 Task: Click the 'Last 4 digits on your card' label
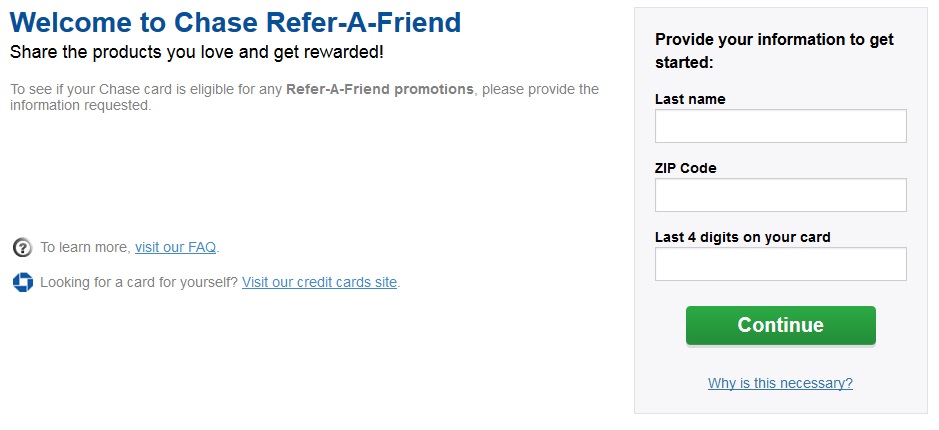[x=742, y=237]
